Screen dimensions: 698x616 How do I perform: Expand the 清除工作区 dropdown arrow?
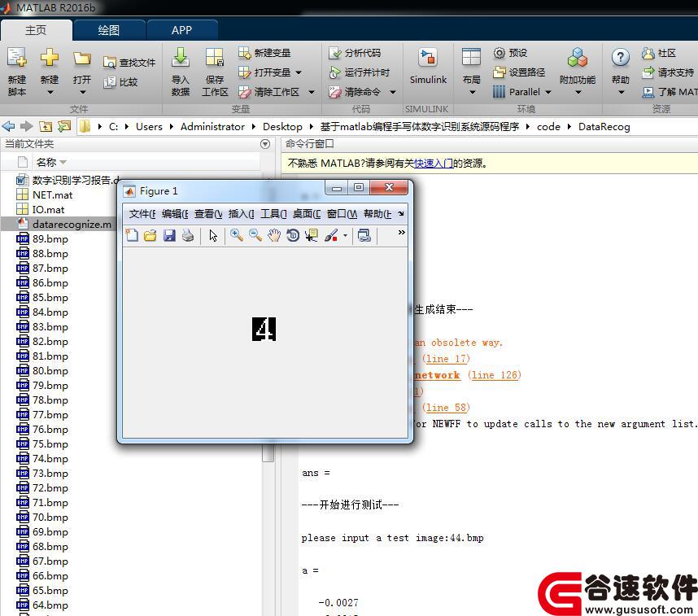[312, 92]
